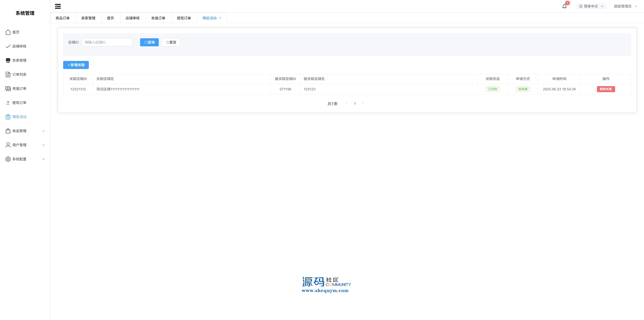644x320 pixels.
Task: Go to 卖家管理 in sidebar
Action: click(19, 60)
